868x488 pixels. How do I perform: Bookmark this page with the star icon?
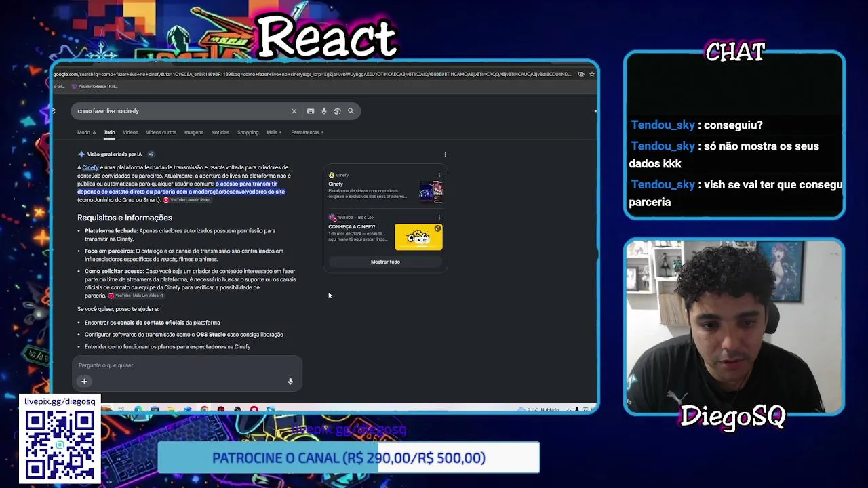(591, 74)
